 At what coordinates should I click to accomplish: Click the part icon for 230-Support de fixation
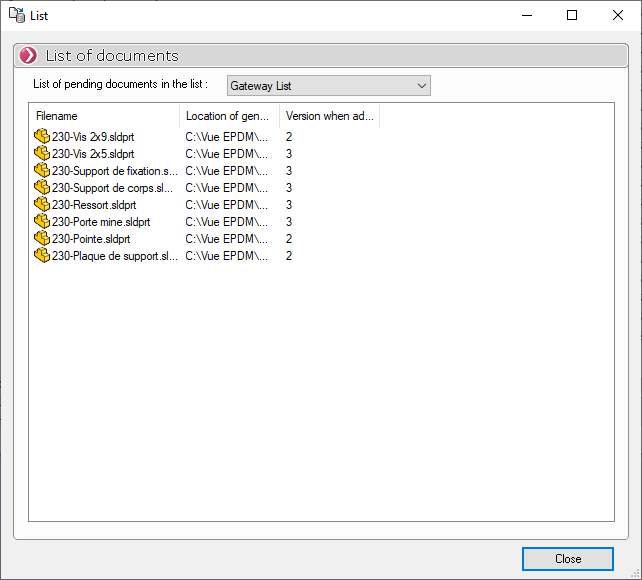pyautogui.click(x=41, y=170)
